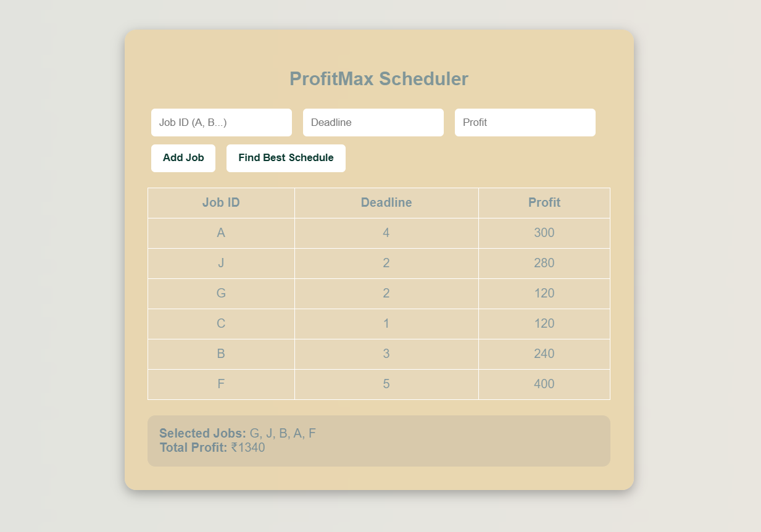The height and width of the screenshot is (532, 761).
Task: Click the Total Profit result line
Action: pyautogui.click(x=212, y=448)
